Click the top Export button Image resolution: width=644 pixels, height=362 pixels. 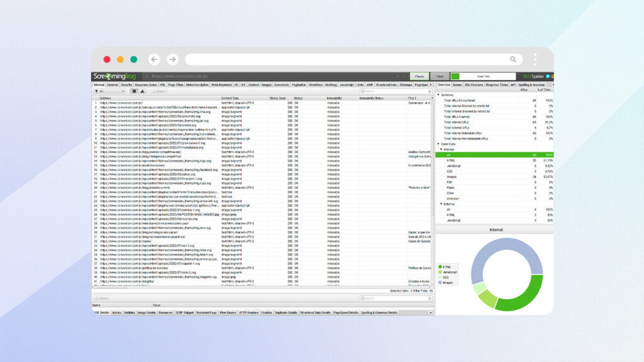(x=159, y=91)
